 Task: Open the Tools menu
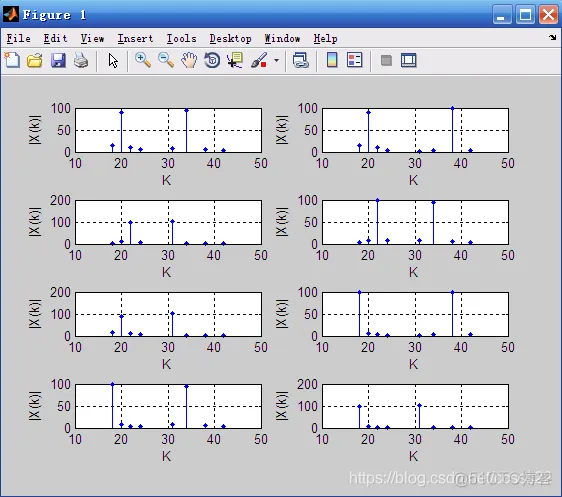point(181,38)
